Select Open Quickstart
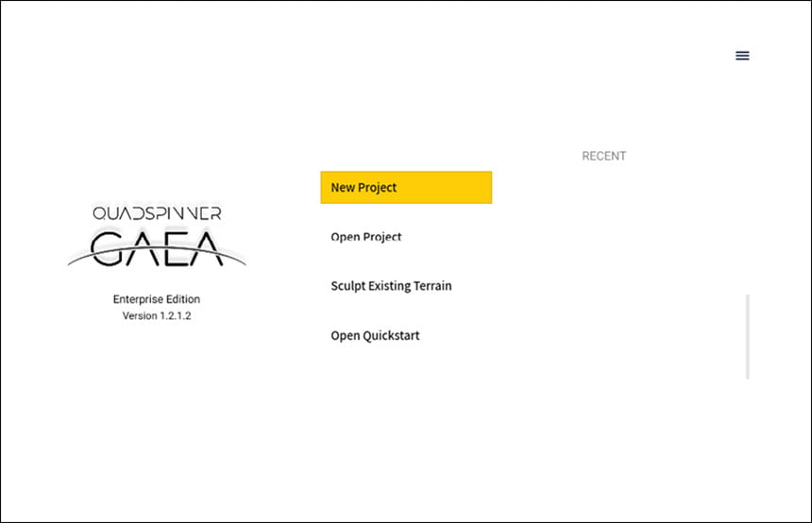 (x=375, y=335)
